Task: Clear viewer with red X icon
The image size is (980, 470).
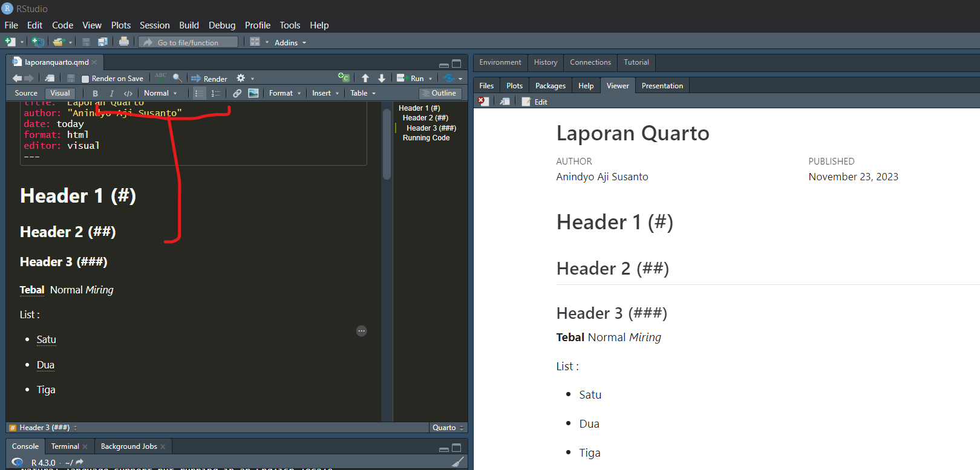Action: click(x=483, y=102)
